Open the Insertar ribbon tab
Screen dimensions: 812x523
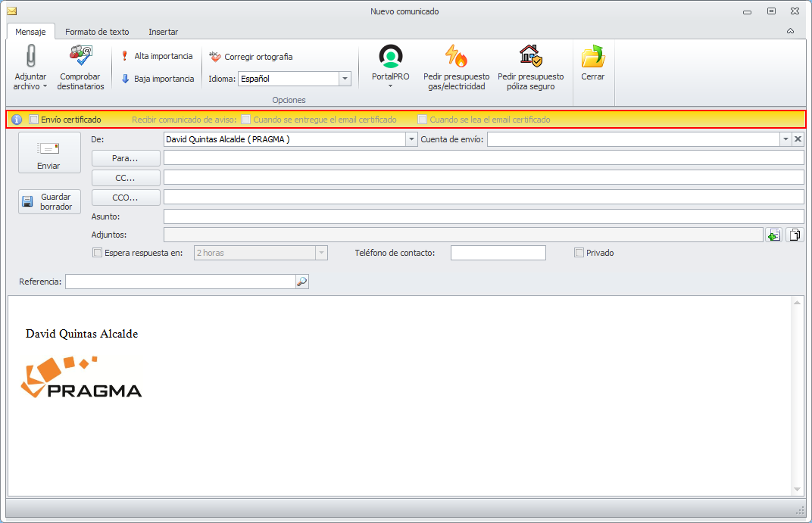163,32
